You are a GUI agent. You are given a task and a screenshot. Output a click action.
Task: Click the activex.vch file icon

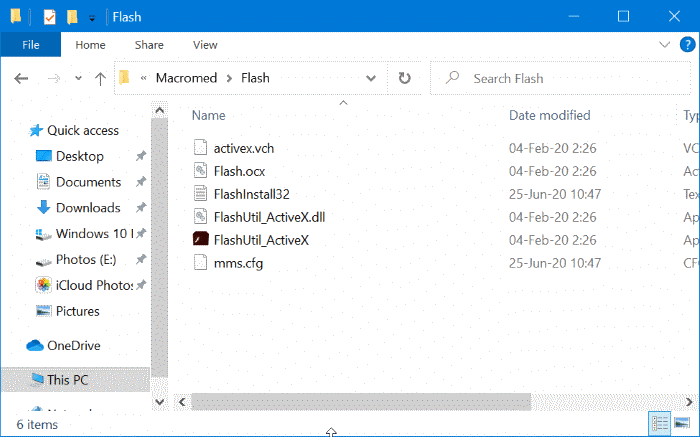point(200,147)
